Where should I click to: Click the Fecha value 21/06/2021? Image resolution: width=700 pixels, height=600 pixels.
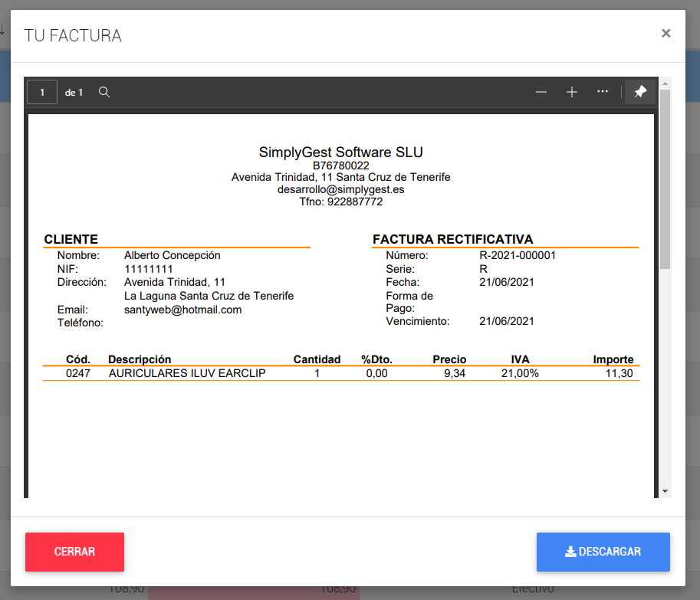pos(506,282)
